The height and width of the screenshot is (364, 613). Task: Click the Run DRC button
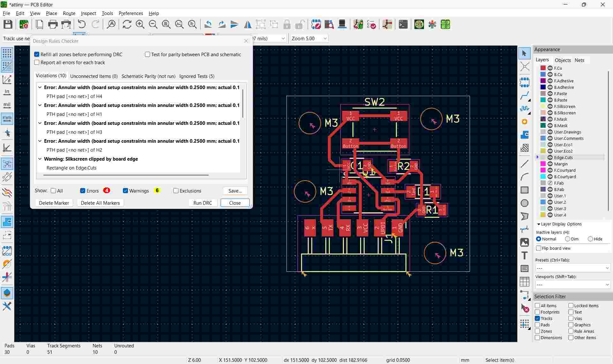pos(202,203)
